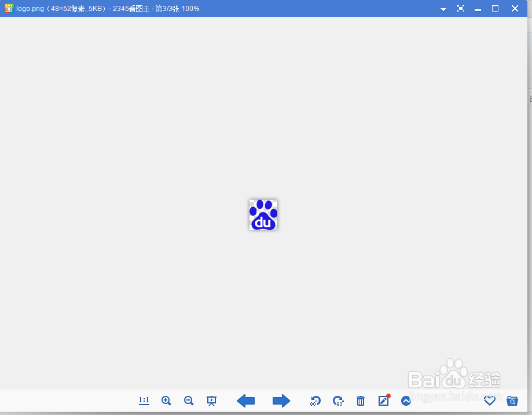Minimize the image viewer window

pos(478,10)
